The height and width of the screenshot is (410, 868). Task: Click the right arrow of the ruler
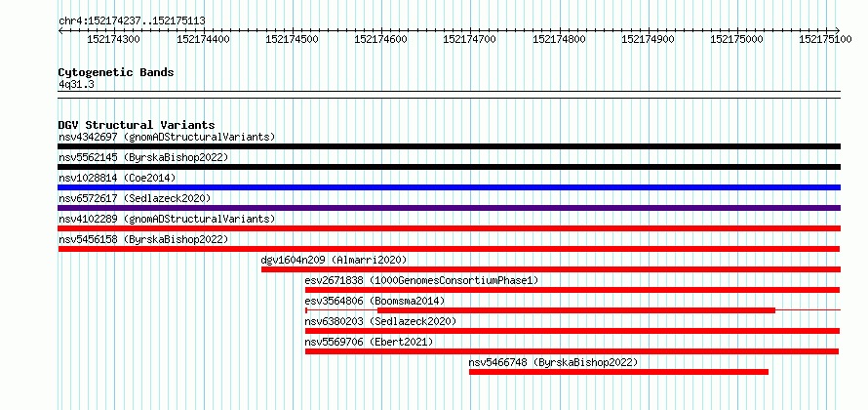838,30
